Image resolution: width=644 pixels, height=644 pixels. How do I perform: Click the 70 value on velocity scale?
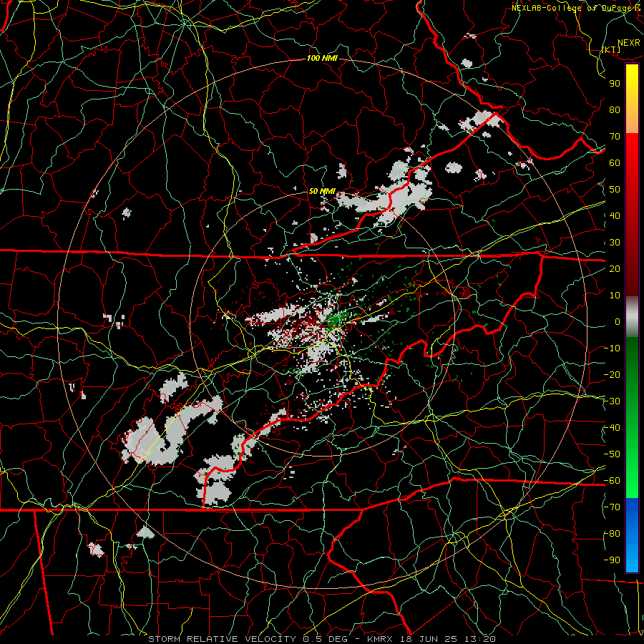(615, 137)
